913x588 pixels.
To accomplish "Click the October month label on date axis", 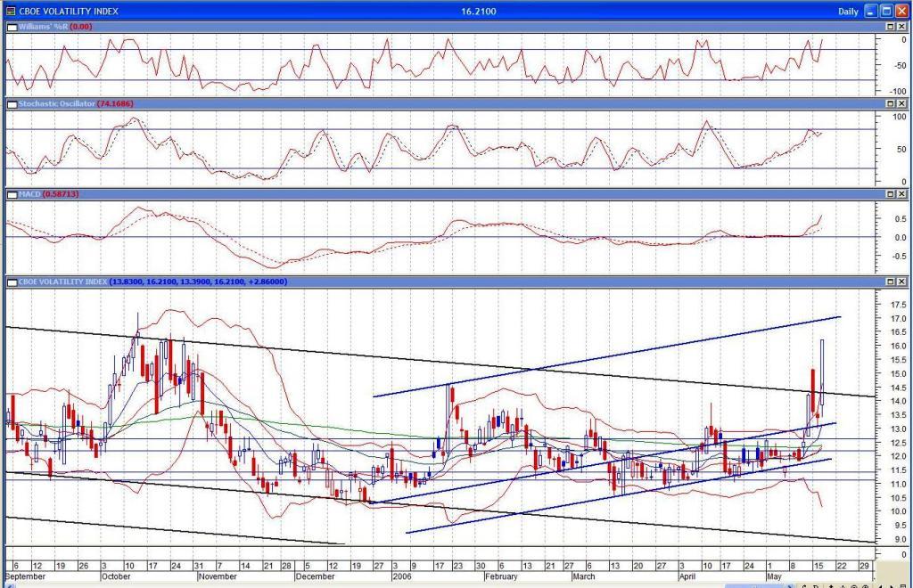I will (116, 577).
